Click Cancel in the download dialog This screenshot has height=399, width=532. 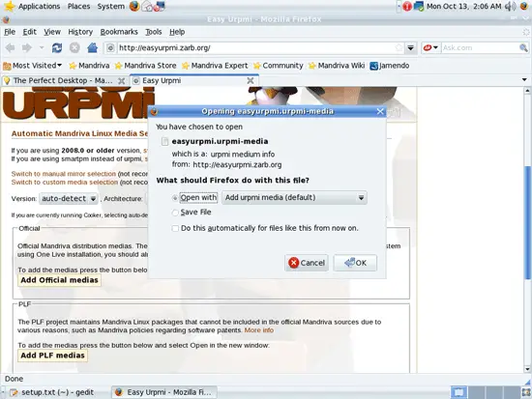307,263
